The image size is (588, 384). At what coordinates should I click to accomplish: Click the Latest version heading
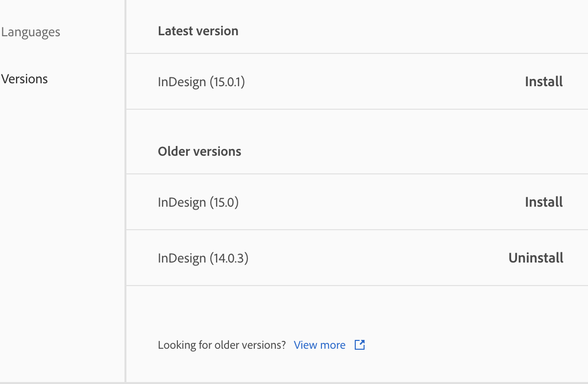click(198, 31)
